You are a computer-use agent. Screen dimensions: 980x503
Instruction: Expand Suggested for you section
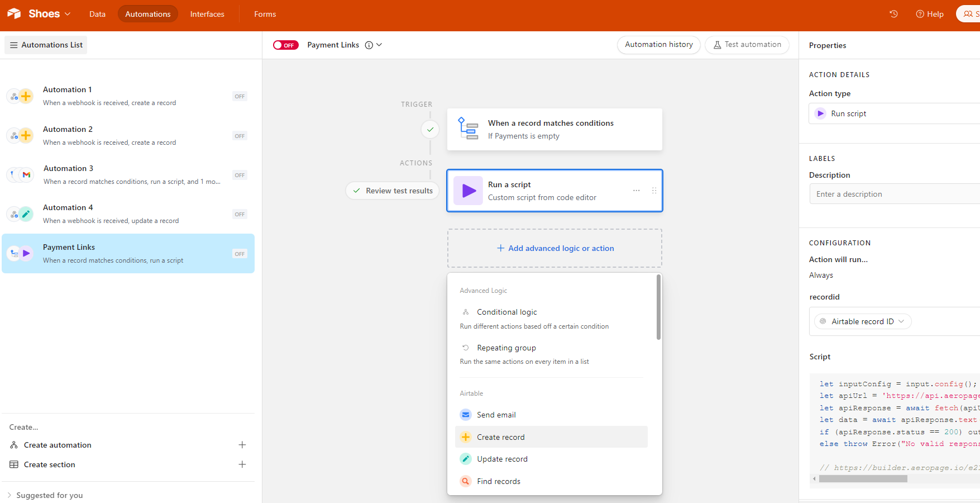45,495
